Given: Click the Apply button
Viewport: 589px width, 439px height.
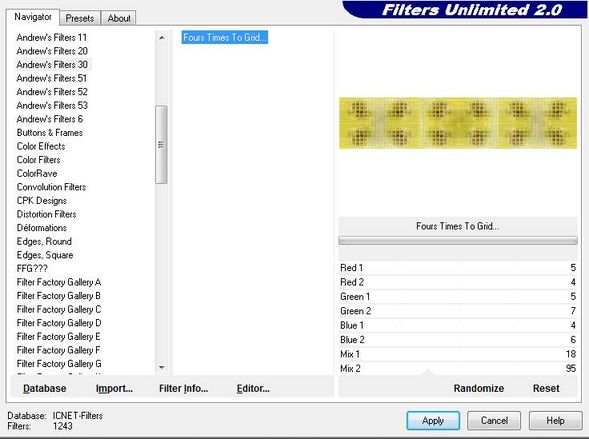Looking at the screenshot, I should pos(433,421).
